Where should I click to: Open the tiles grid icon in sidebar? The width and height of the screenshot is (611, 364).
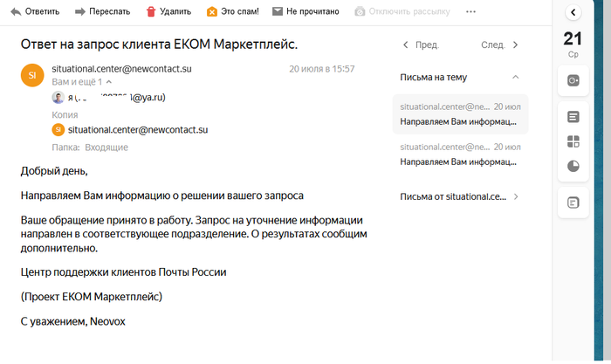click(573, 141)
